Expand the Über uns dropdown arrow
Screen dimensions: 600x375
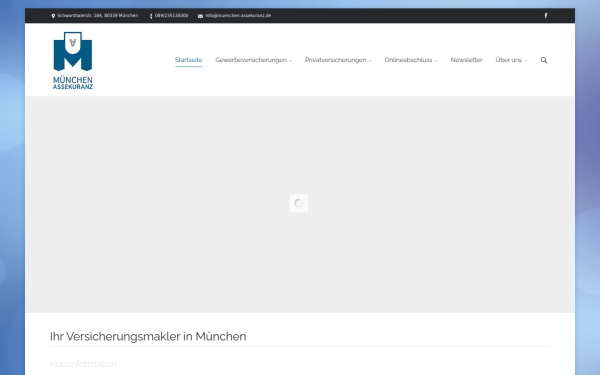click(x=526, y=61)
